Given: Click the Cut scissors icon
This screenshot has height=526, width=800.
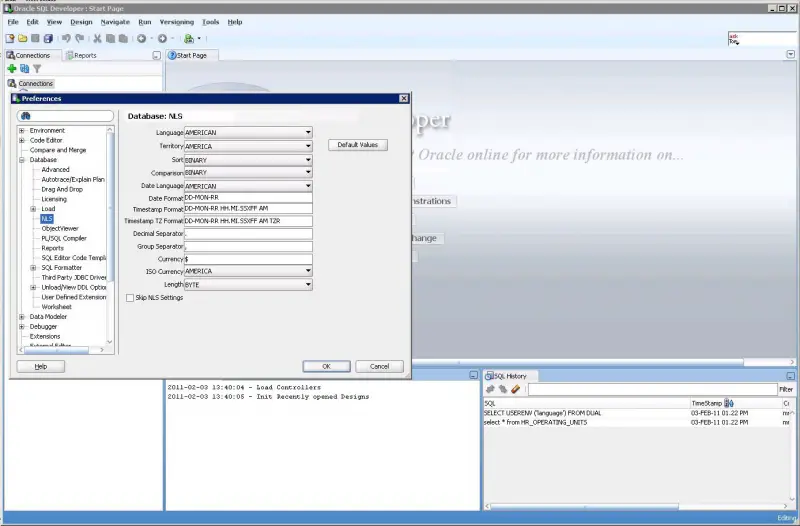Looking at the screenshot, I should [97, 39].
